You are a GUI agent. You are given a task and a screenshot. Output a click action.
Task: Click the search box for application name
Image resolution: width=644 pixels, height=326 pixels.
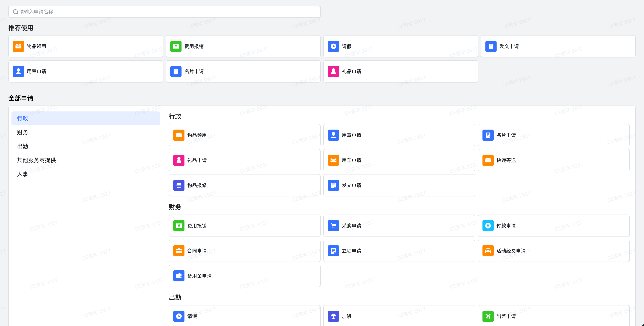pos(164,12)
